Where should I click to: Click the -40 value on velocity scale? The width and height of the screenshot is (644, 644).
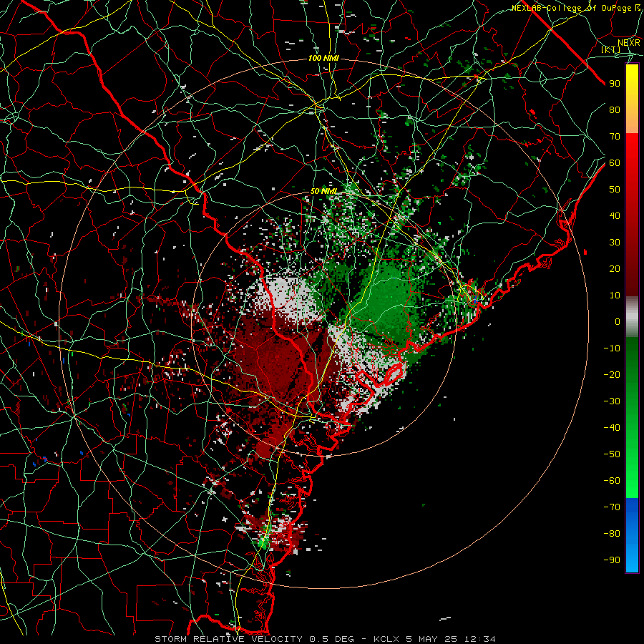pyautogui.click(x=612, y=428)
